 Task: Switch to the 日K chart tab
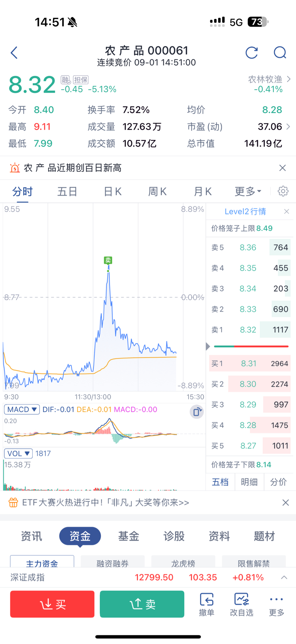pos(113,191)
